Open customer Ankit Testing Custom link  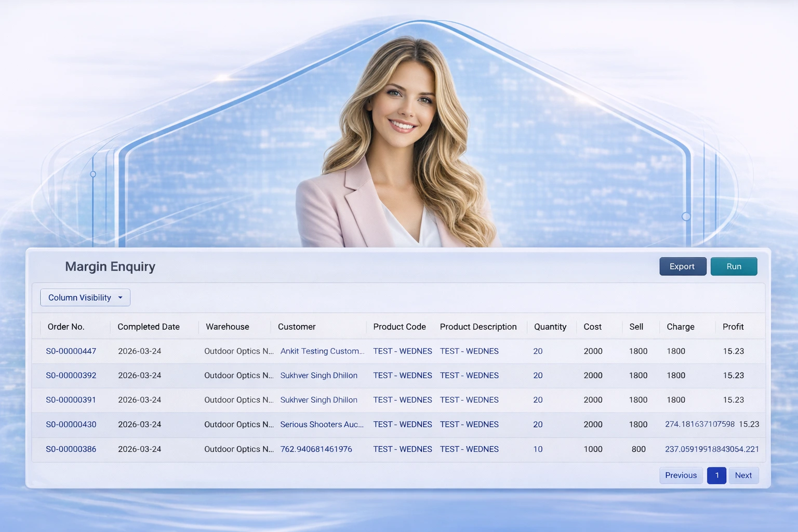tap(322, 351)
